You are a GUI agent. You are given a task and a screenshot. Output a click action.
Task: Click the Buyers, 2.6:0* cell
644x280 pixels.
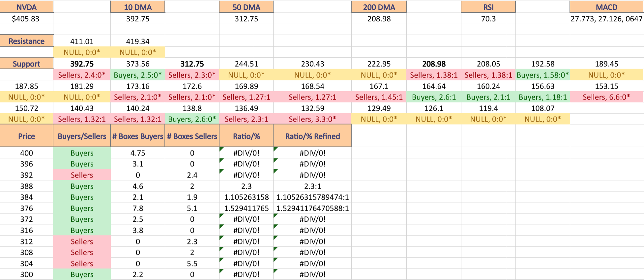pyautogui.click(x=192, y=119)
